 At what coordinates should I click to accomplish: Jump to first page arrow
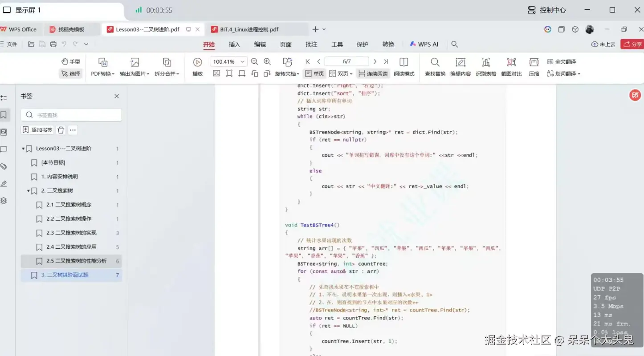[308, 62]
